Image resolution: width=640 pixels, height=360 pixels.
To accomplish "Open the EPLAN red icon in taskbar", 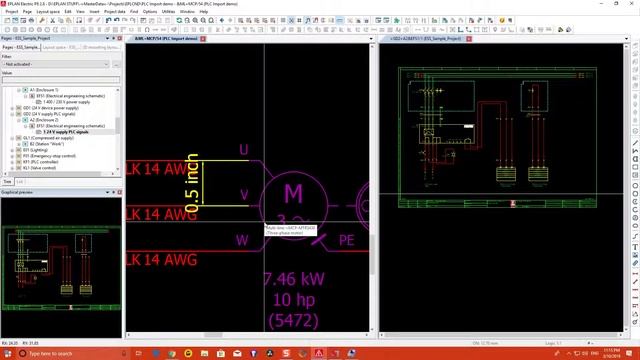I will [319, 353].
